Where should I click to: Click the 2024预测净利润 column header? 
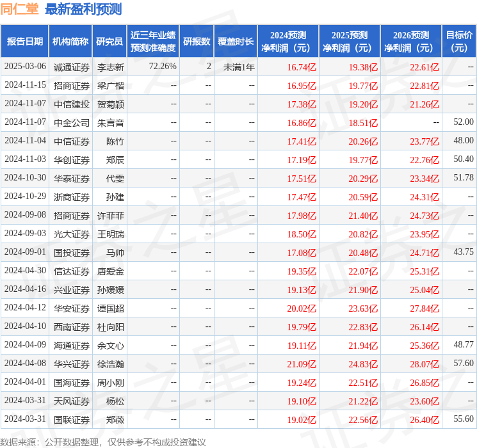[287, 42]
